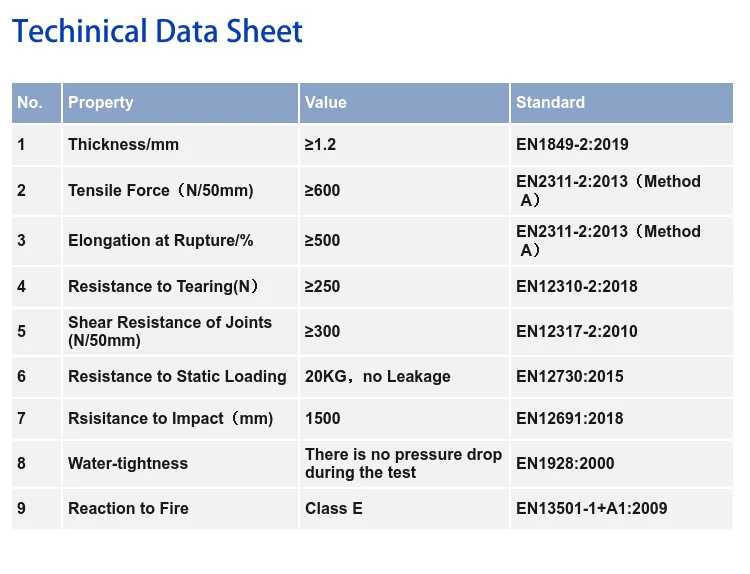Select the "Rsisitance to Impact (mm)" cell
750x574 pixels.
[171, 418]
